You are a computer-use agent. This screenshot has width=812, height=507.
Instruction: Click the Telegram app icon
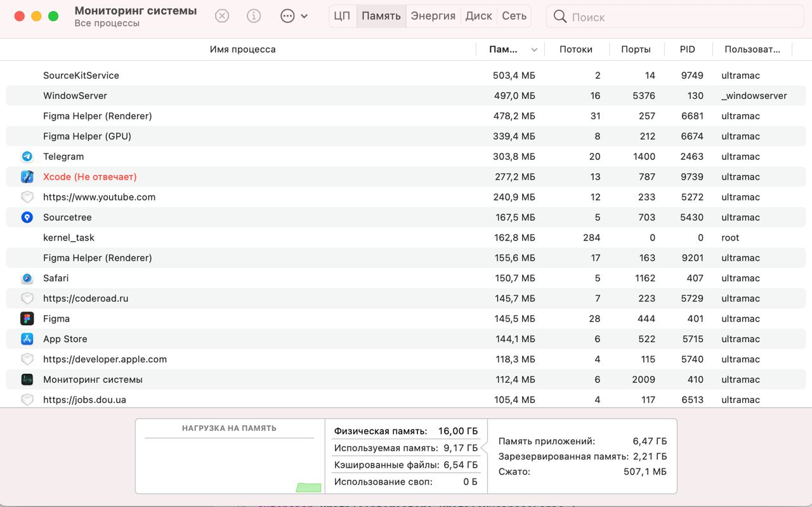tap(27, 156)
